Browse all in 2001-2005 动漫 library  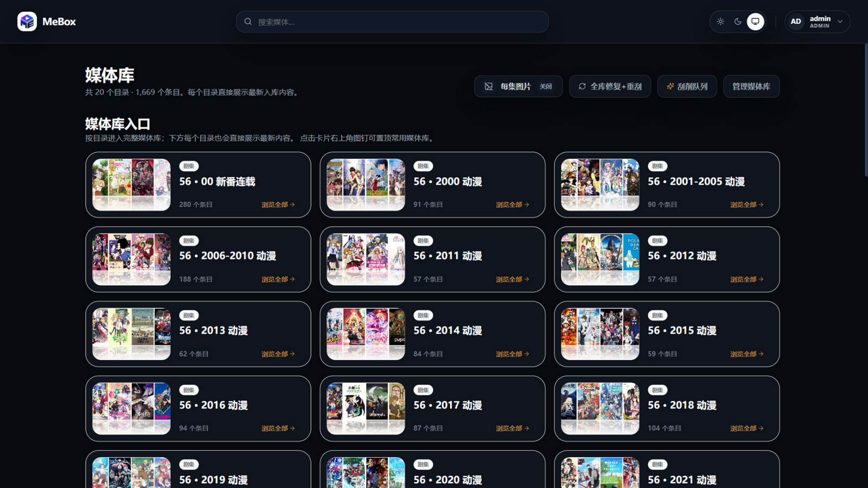pyautogui.click(x=747, y=204)
